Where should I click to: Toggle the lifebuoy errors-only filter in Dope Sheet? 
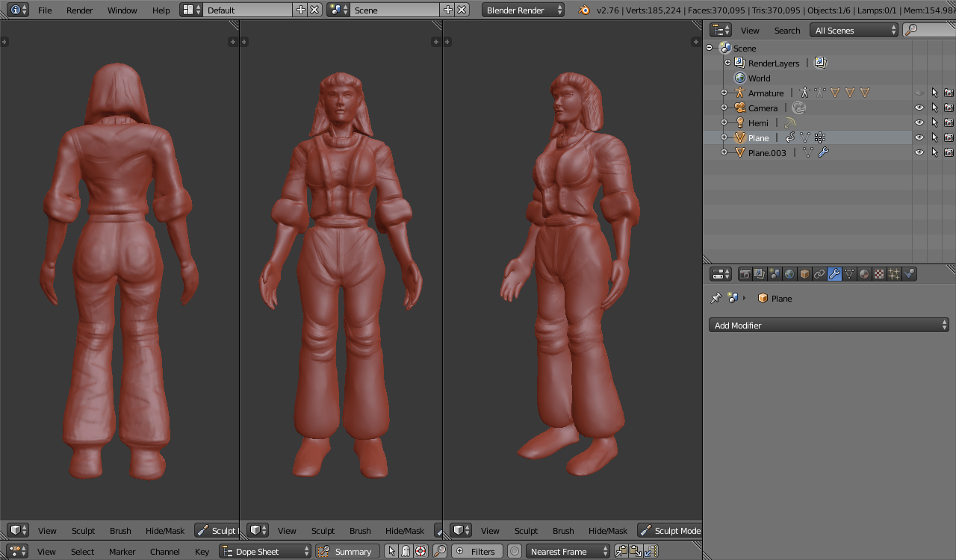(420, 551)
